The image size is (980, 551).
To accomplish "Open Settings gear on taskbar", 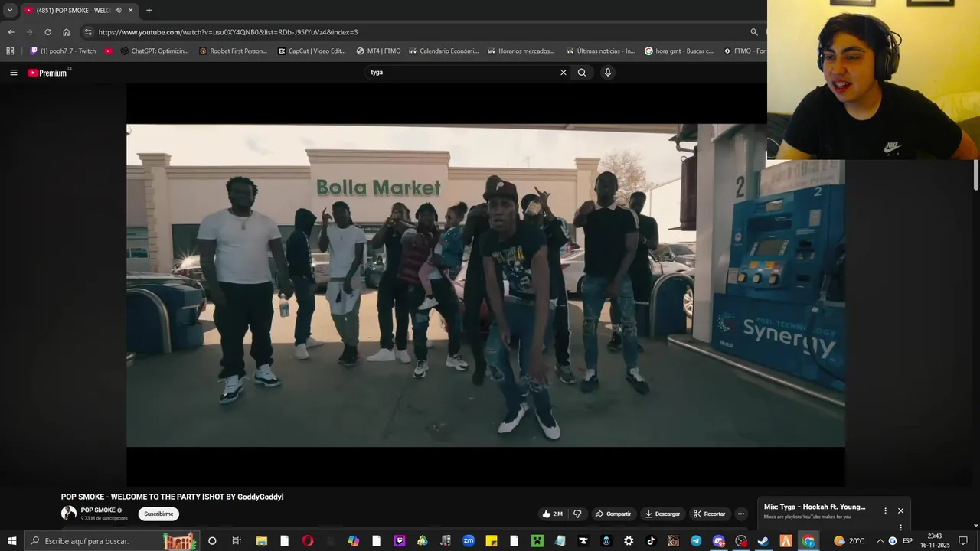I will pyautogui.click(x=629, y=541).
